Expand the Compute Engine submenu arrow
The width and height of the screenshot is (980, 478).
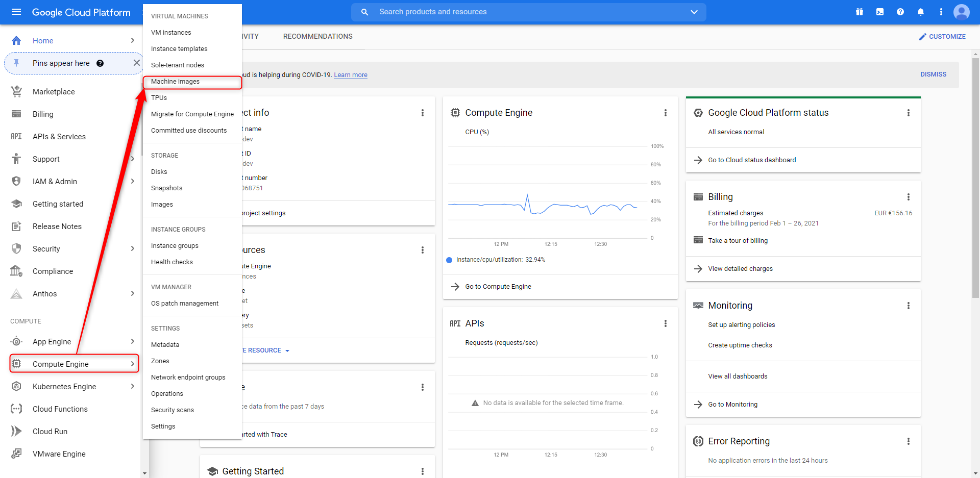[x=132, y=364]
